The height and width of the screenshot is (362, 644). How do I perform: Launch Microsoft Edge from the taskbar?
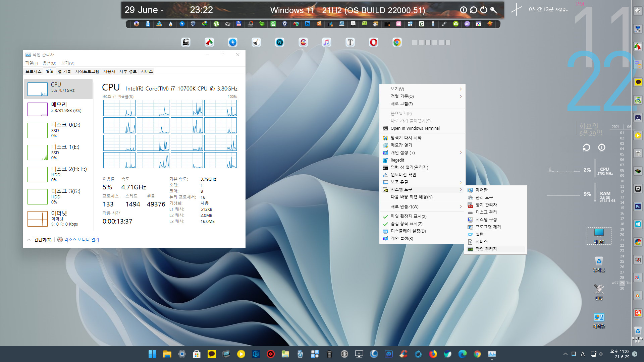pyautogui.click(x=463, y=354)
